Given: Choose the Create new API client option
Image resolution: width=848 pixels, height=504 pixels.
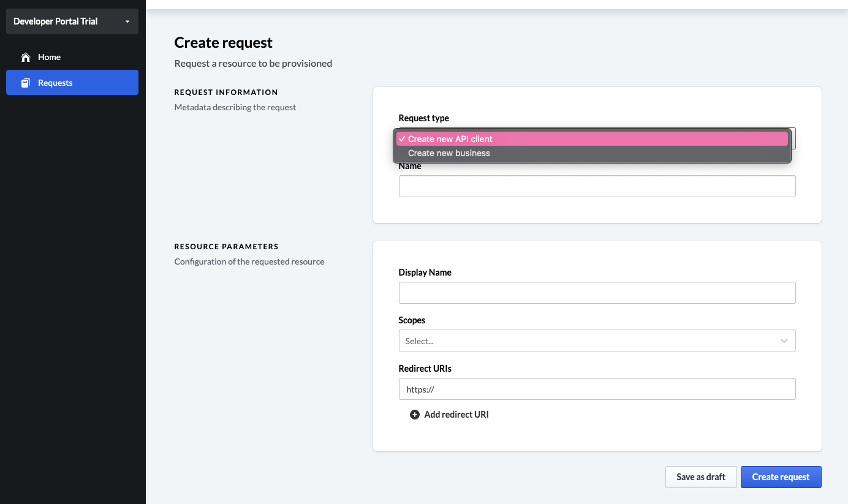Looking at the screenshot, I should click(x=450, y=139).
